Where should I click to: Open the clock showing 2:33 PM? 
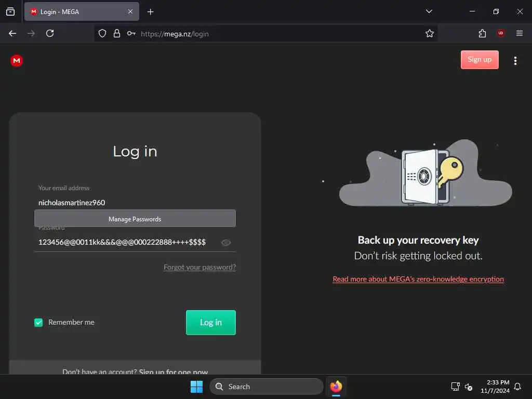pos(495,387)
